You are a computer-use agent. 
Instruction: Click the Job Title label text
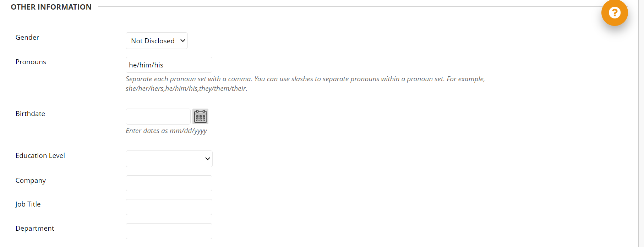click(28, 204)
